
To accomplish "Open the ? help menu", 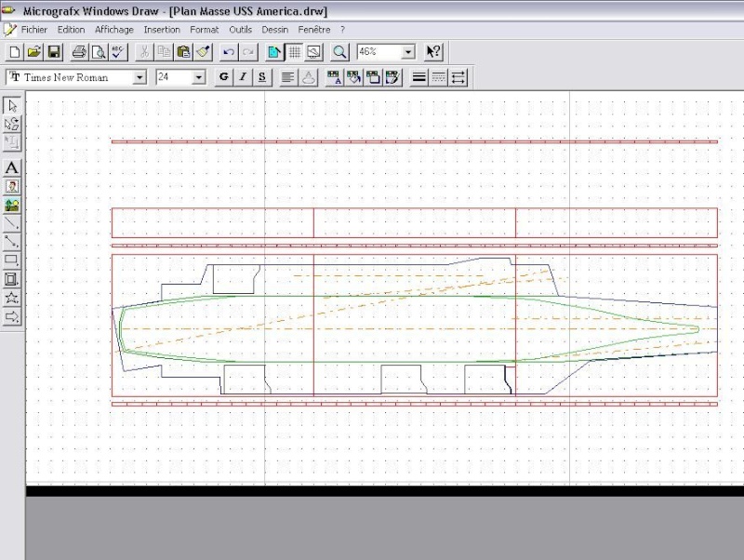I will point(342,30).
